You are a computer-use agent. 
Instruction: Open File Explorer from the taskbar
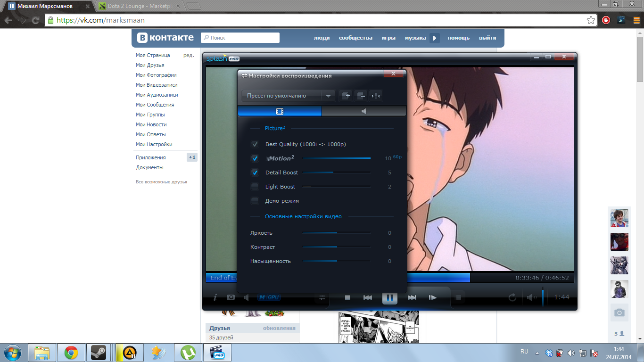click(42, 352)
